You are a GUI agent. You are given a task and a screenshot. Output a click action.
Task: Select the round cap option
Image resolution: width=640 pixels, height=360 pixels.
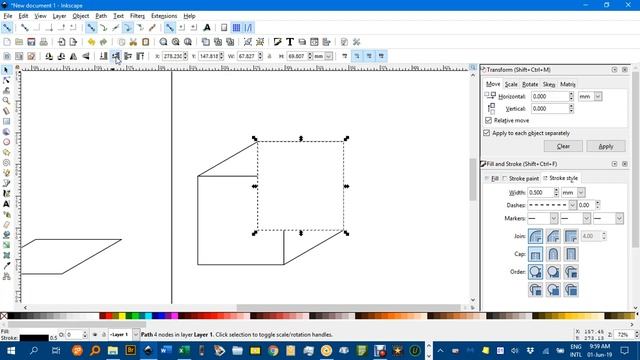pos(553,254)
